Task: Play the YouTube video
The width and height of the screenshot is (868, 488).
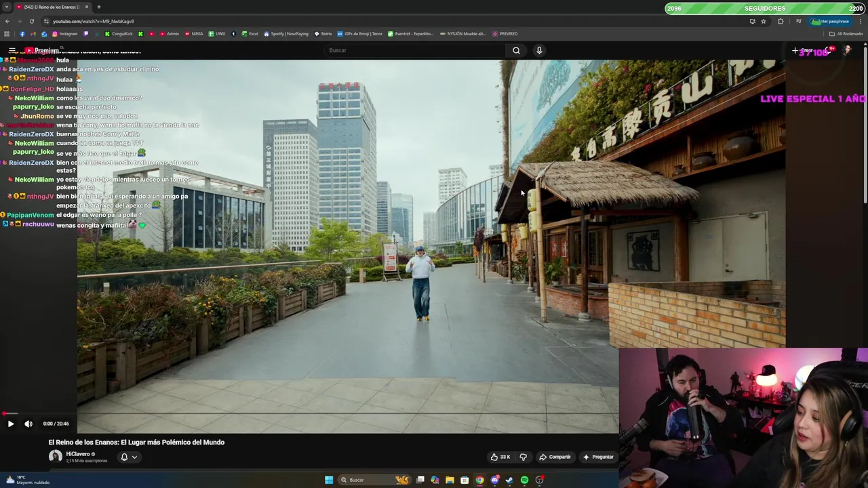Action: pyautogui.click(x=11, y=424)
